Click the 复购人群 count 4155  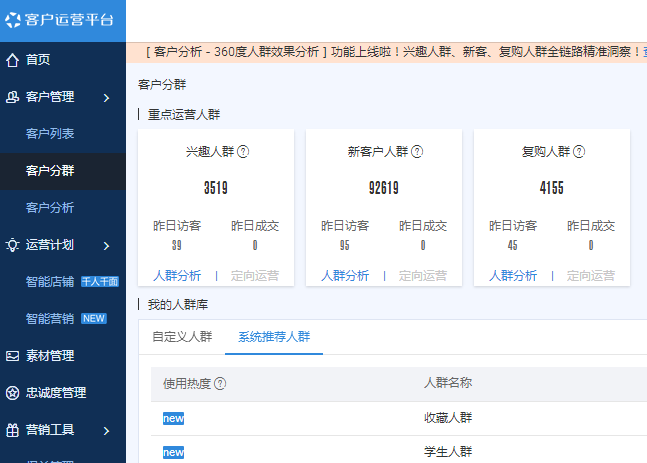click(x=552, y=188)
